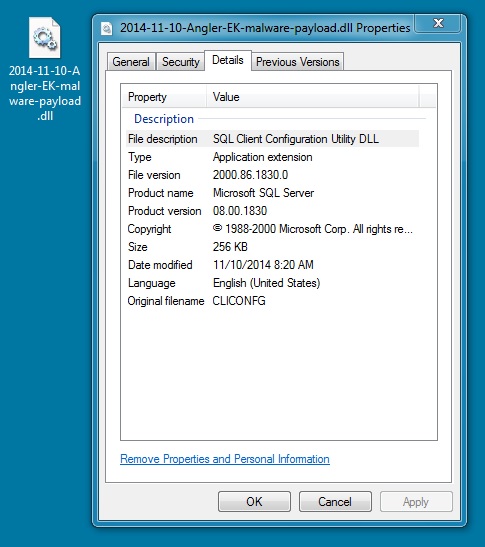Select the malware-payload.dll desktop file icon
This screenshot has width=485, height=547.
(x=45, y=38)
